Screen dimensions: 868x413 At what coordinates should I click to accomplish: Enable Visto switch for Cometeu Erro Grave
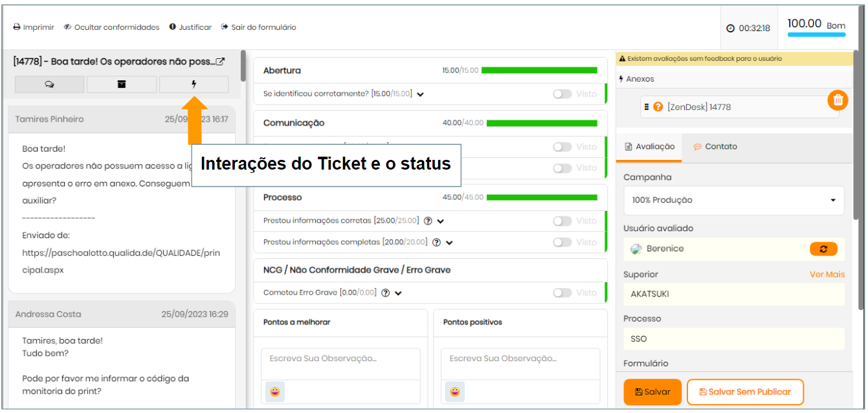562,293
